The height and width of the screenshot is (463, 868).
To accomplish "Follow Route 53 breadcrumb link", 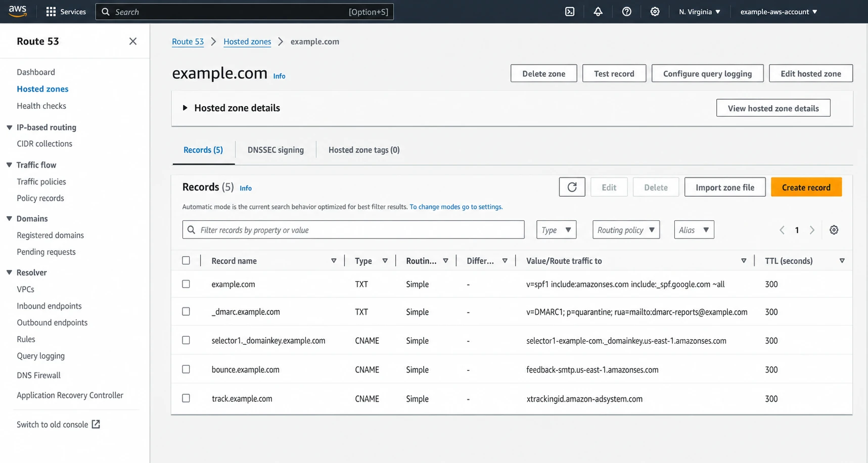I will point(188,41).
